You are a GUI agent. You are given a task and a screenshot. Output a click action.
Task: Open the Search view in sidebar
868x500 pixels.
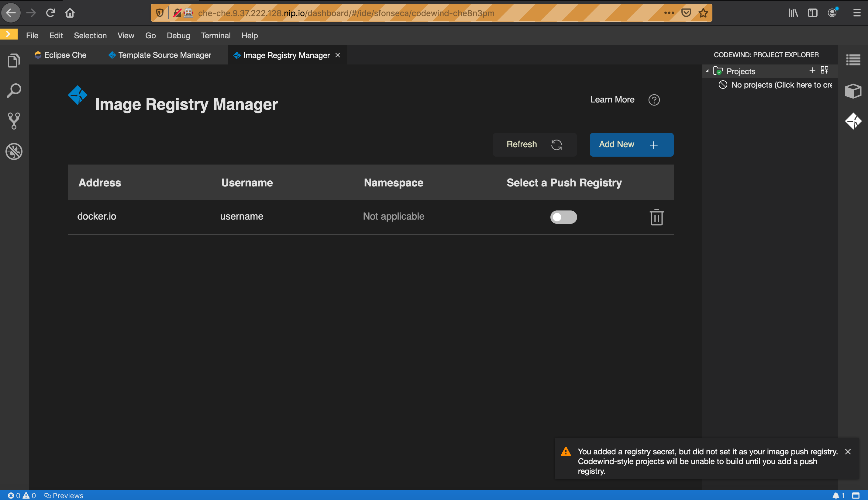click(x=14, y=91)
